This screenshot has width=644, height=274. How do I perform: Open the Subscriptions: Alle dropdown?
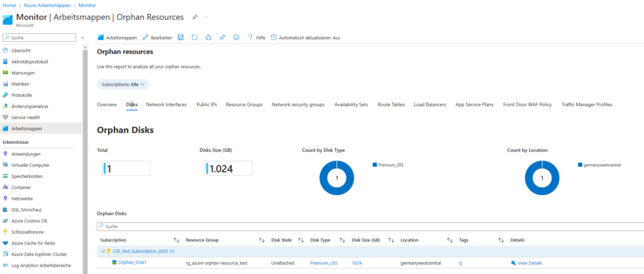coord(123,84)
